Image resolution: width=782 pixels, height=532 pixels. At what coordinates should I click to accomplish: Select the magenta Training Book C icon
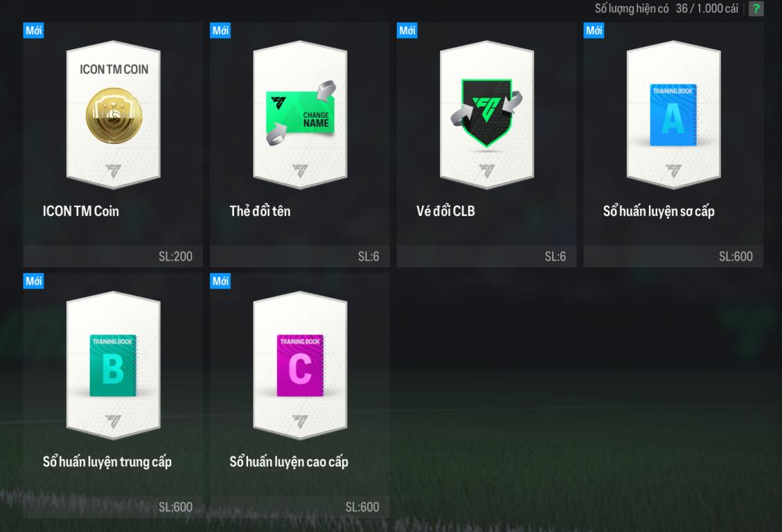pos(300,366)
